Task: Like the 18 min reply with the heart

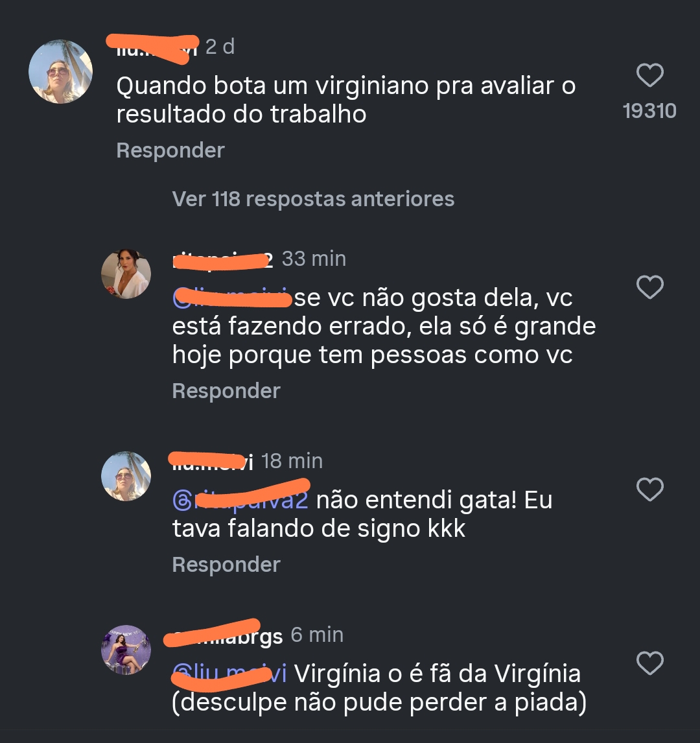Action: coord(649,489)
